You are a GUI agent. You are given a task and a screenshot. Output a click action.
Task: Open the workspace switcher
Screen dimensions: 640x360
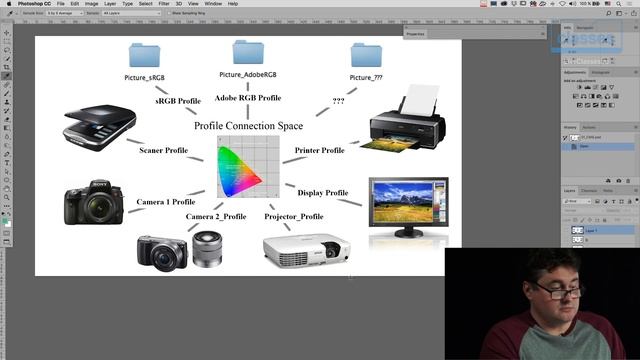tap(619, 13)
